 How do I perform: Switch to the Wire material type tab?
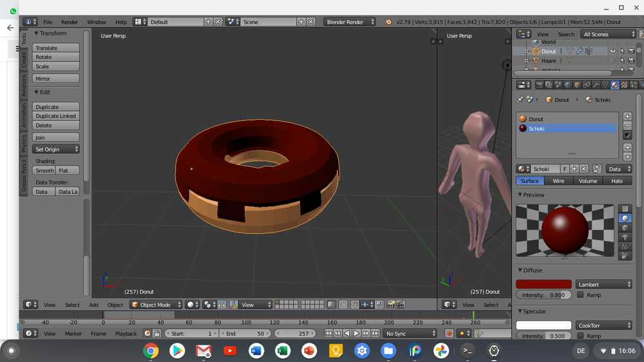point(558,181)
